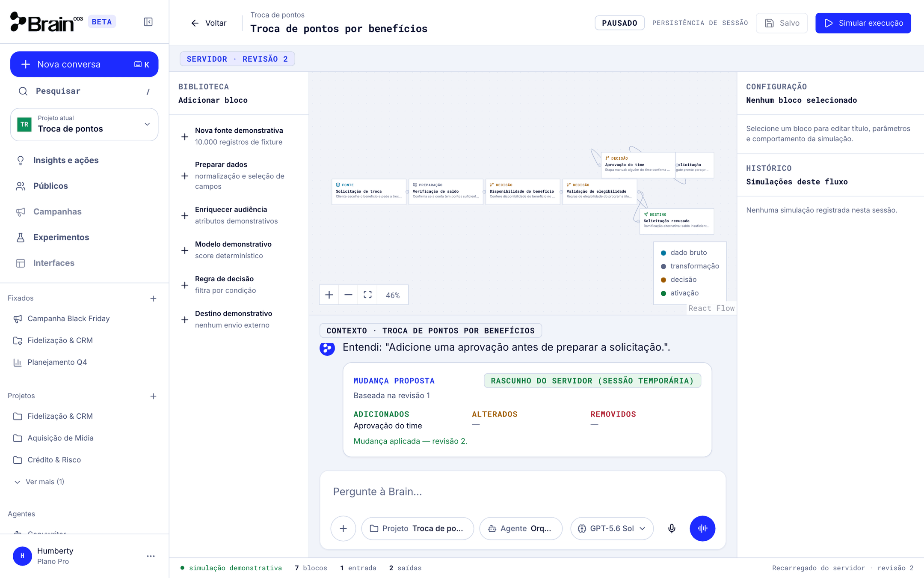The width and height of the screenshot is (924, 578).
Task: Open the Agente Orq... selector
Action: coord(521,528)
